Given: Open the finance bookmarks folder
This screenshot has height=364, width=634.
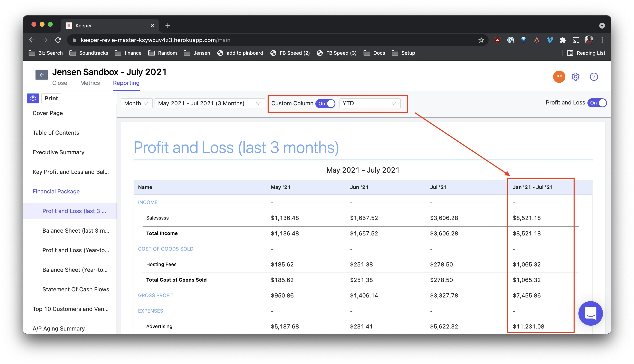Looking at the screenshot, I should [128, 53].
